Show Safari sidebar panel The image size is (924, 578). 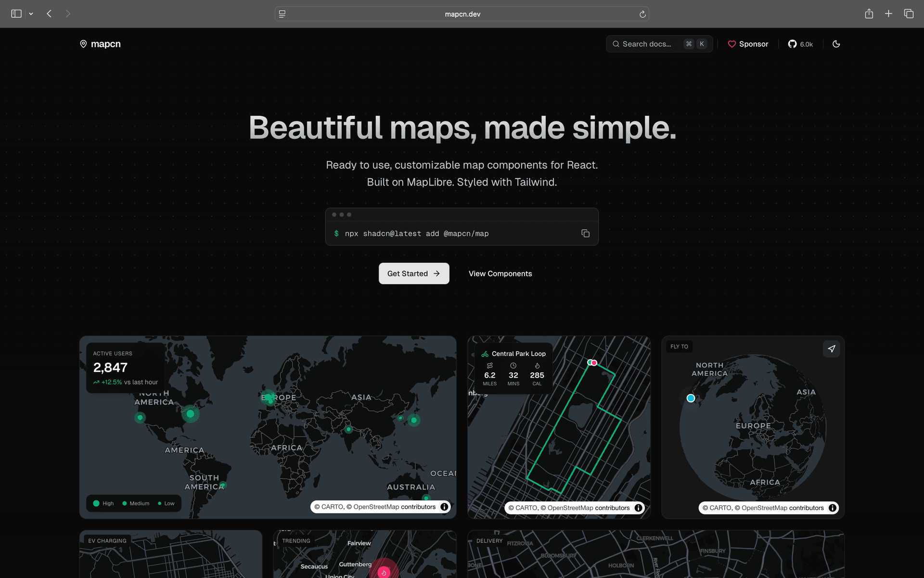pyautogui.click(x=16, y=14)
